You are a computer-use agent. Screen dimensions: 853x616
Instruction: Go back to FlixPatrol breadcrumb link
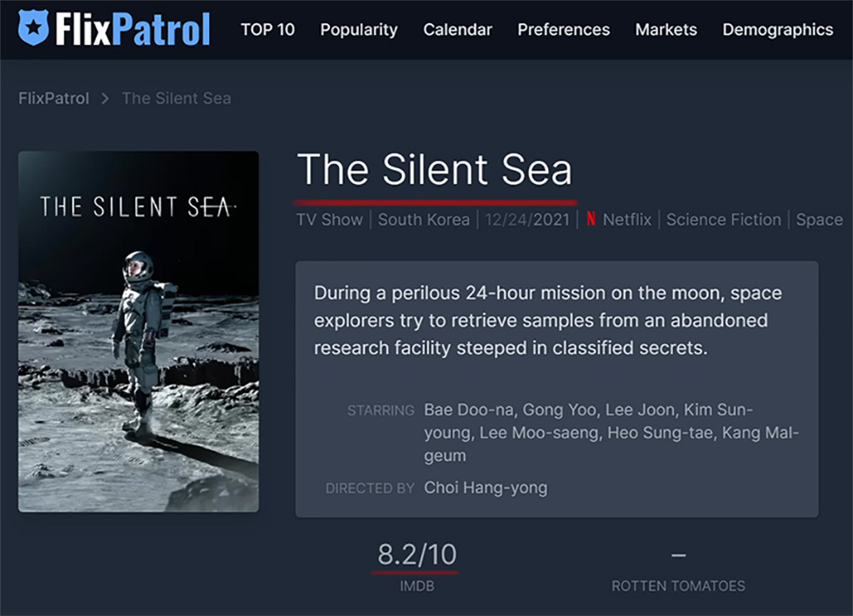[53, 98]
